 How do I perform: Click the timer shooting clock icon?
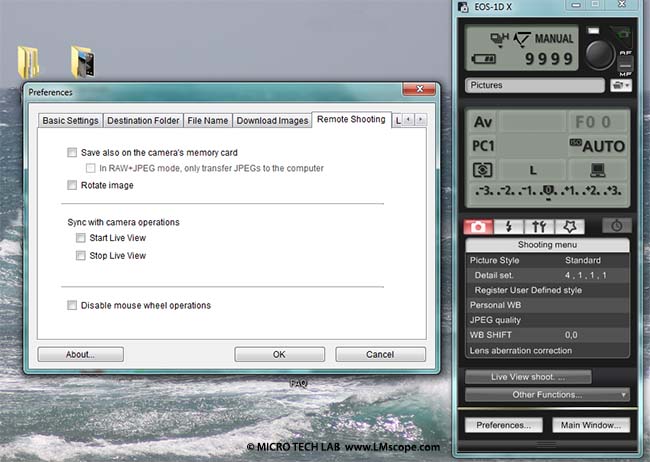[615, 226]
